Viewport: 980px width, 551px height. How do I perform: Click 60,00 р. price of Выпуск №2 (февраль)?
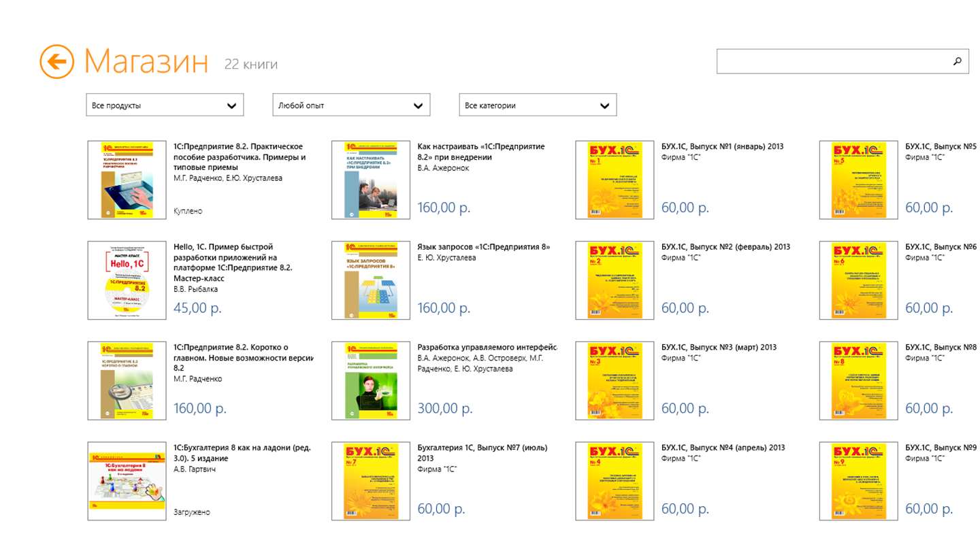tap(685, 307)
